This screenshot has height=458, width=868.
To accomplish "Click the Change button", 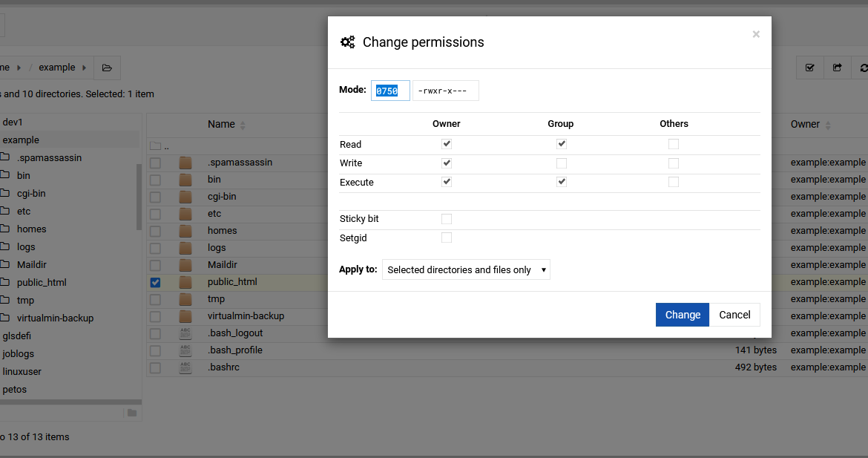I will (682, 315).
